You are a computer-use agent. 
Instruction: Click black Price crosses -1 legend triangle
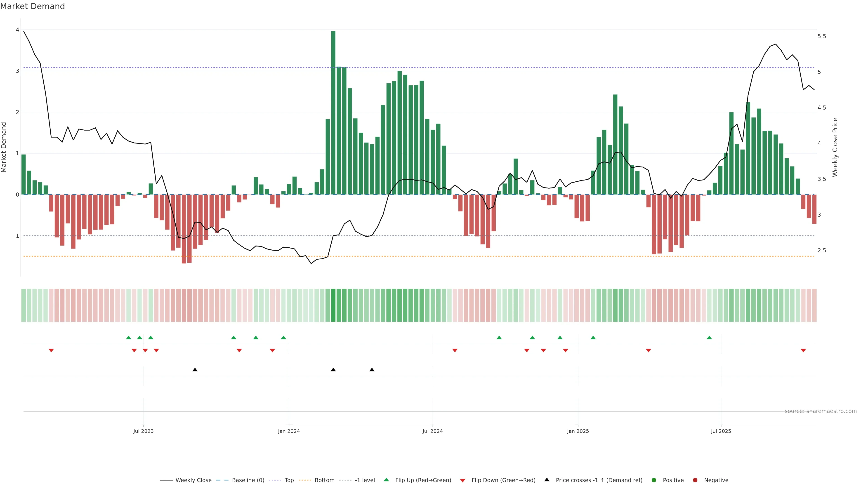click(547, 480)
